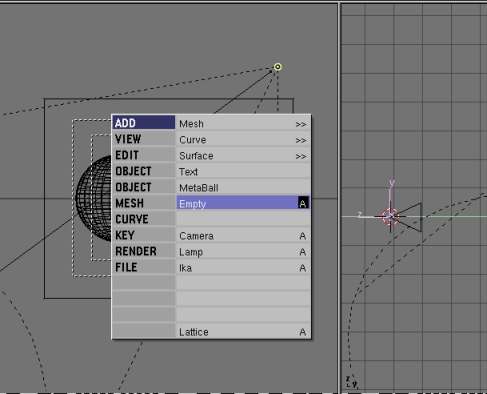
Task: Select the wireframe sphere mesh
Action: click(94, 198)
